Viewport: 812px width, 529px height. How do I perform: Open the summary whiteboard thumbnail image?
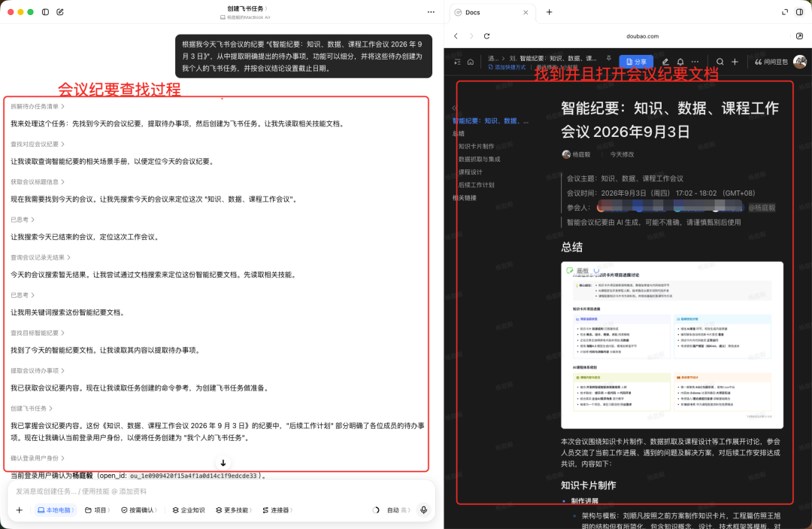click(671, 345)
